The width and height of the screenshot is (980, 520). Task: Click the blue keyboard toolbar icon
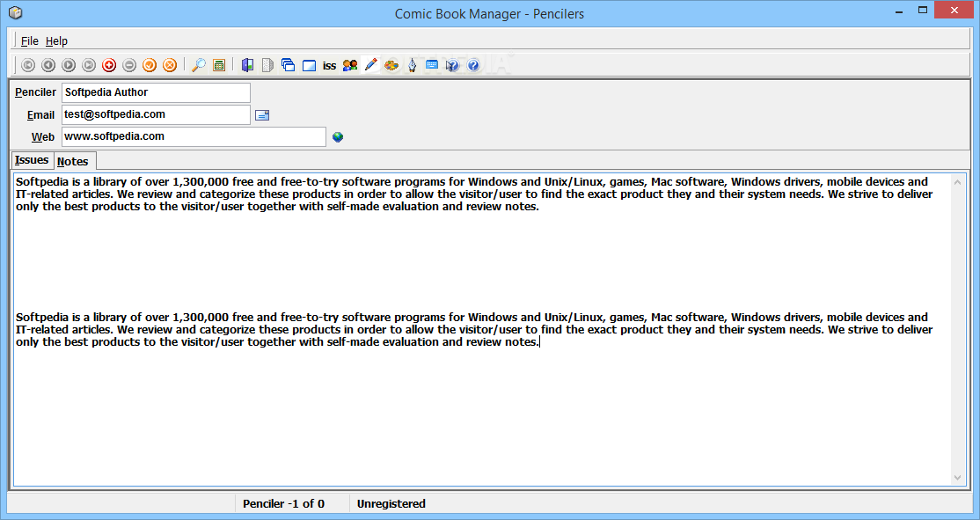(432, 65)
